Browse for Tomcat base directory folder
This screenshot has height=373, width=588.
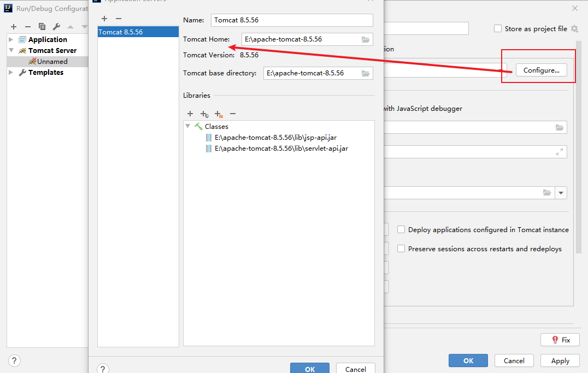(x=365, y=73)
